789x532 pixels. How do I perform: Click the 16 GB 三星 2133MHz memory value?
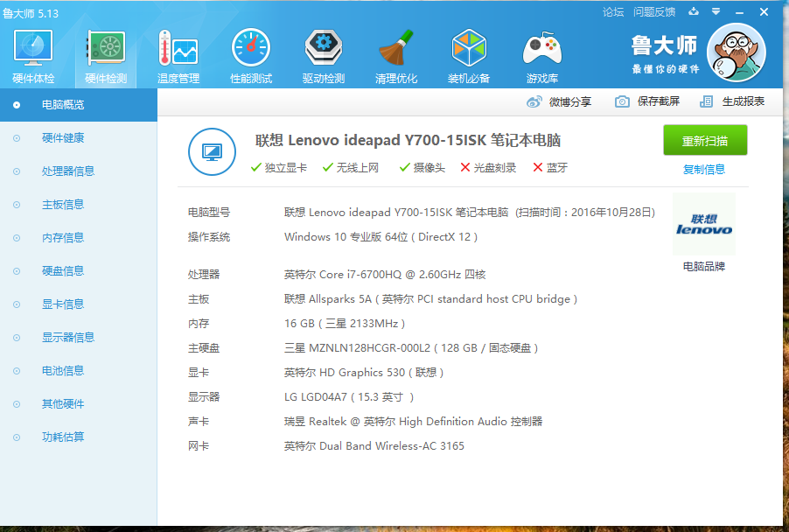pos(345,324)
